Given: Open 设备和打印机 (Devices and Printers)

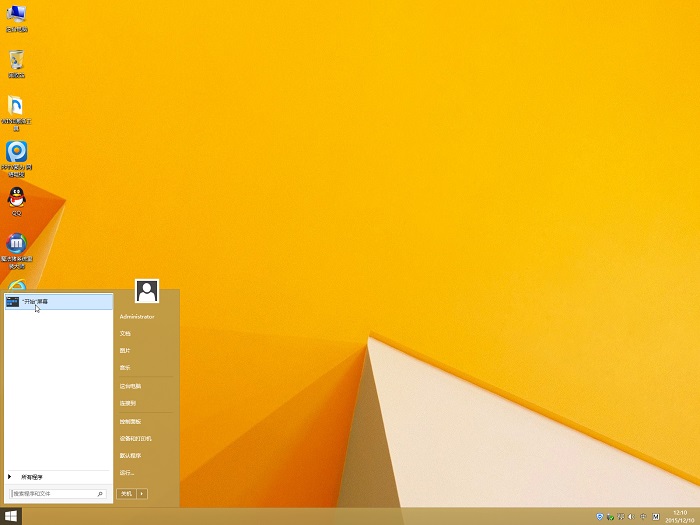Looking at the screenshot, I should click(x=136, y=438).
